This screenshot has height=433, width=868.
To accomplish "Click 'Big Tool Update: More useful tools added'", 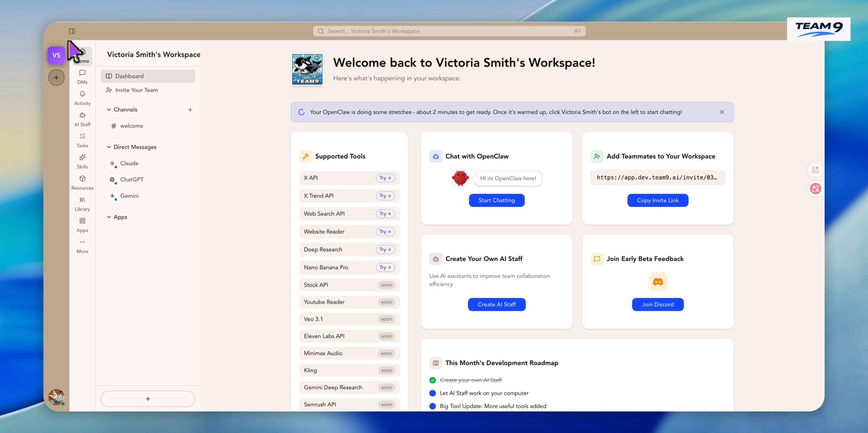I will click(493, 406).
